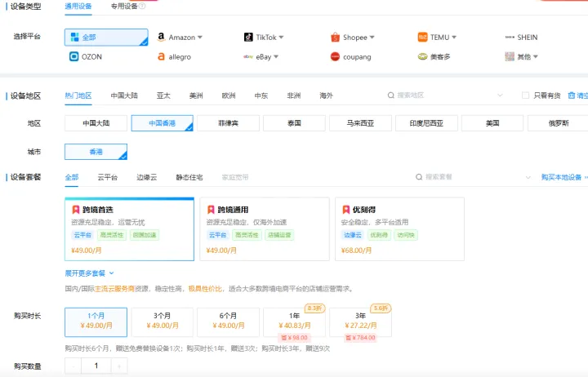Increase purchase quantity with plus button
The image size is (588, 377).
click(x=119, y=366)
